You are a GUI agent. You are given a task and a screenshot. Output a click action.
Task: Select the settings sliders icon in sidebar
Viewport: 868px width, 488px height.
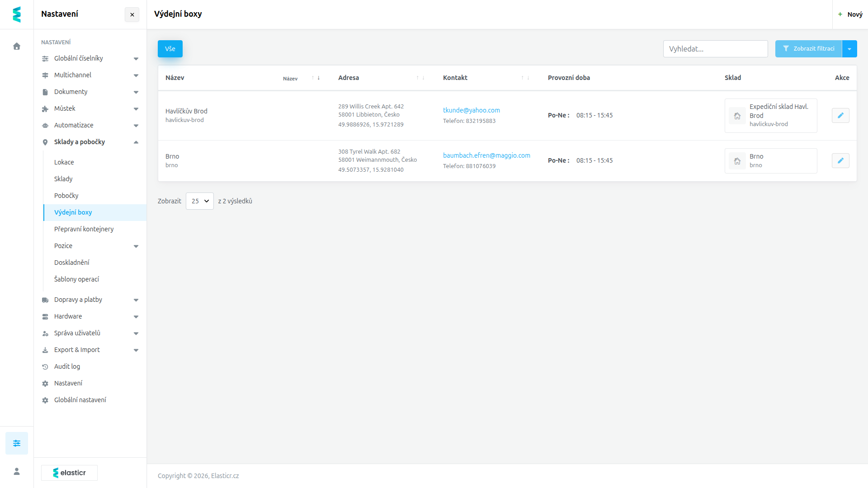pos(17,443)
